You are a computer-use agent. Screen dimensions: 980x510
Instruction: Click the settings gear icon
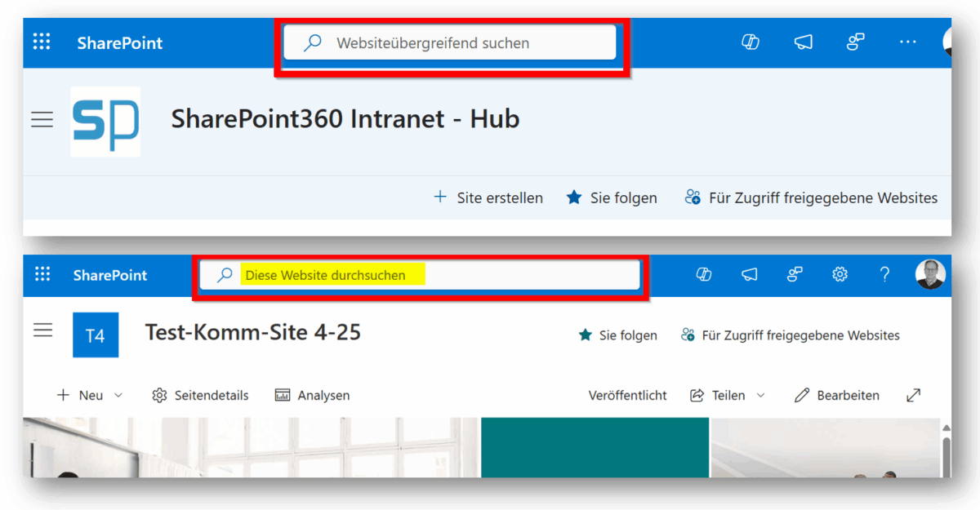[840, 275]
